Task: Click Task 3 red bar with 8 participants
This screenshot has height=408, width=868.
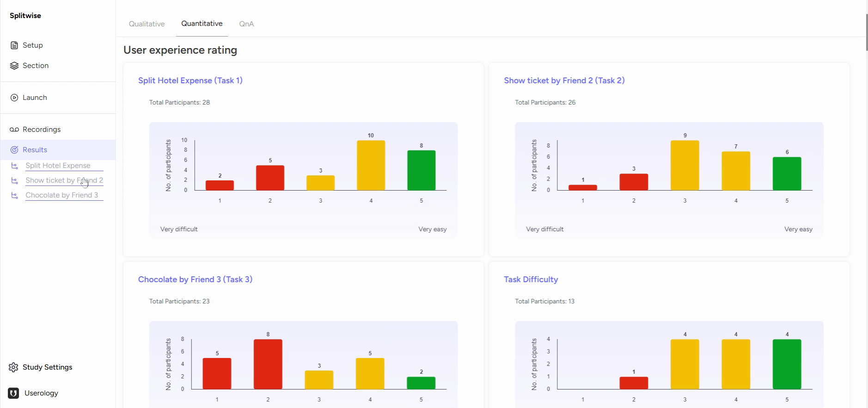Action: (x=268, y=364)
